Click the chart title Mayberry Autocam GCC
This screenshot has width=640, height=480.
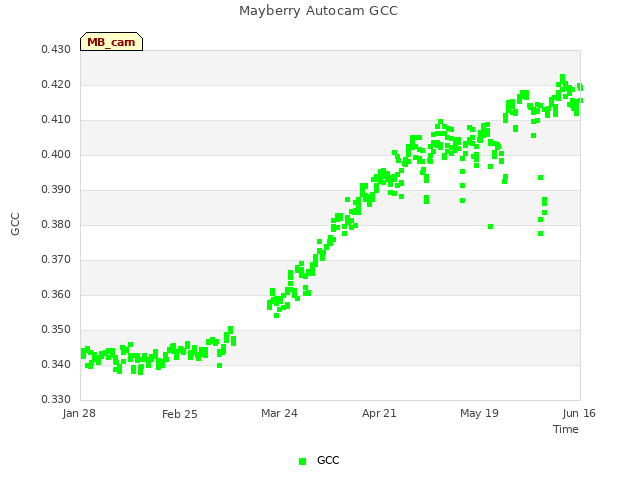pos(318,11)
